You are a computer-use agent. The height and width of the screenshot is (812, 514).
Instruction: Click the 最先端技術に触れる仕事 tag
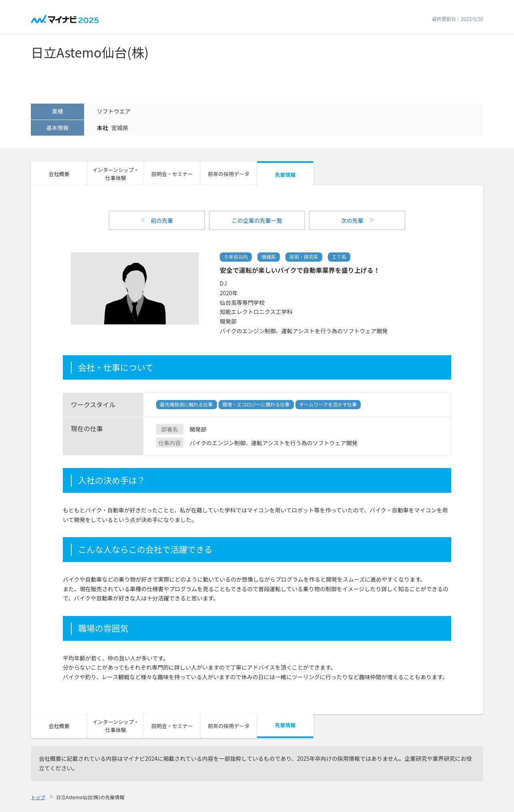click(187, 405)
